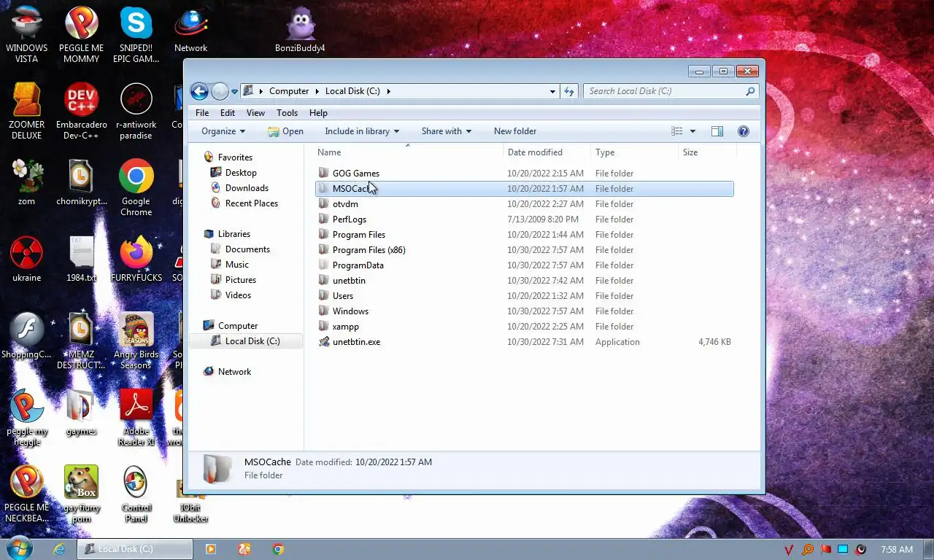
Task: Go back with the Explorer Back arrow
Action: pyautogui.click(x=199, y=91)
